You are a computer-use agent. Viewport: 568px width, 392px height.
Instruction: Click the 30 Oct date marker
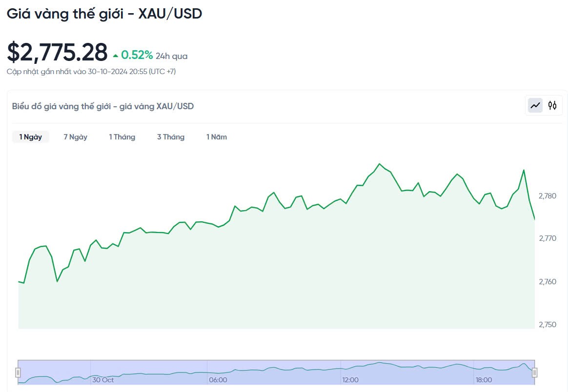click(103, 380)
